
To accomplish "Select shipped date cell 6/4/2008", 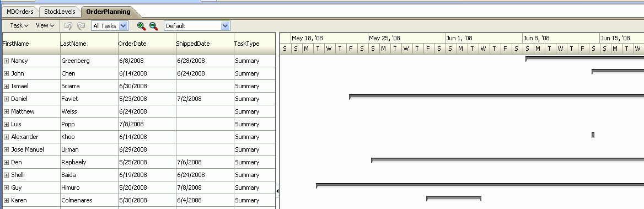I will (205, 201).
